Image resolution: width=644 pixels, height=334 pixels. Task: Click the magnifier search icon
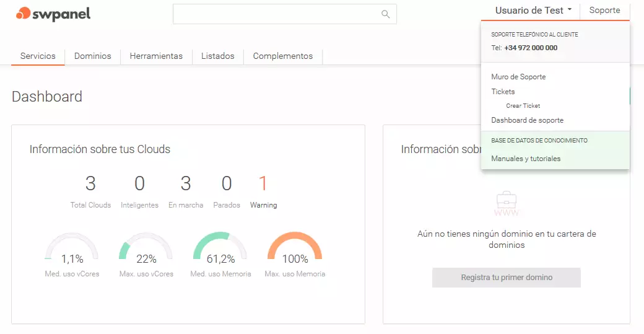click(385, 14)
